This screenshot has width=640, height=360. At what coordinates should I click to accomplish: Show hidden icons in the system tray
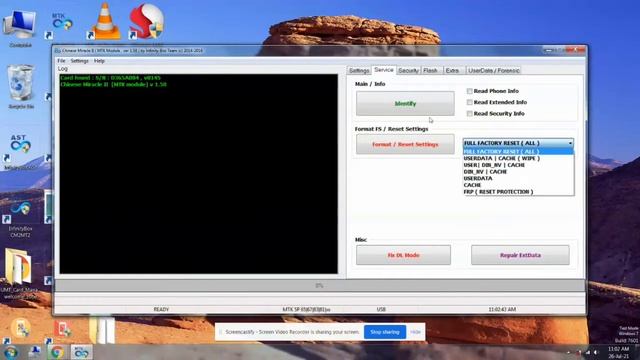[569, 352]
